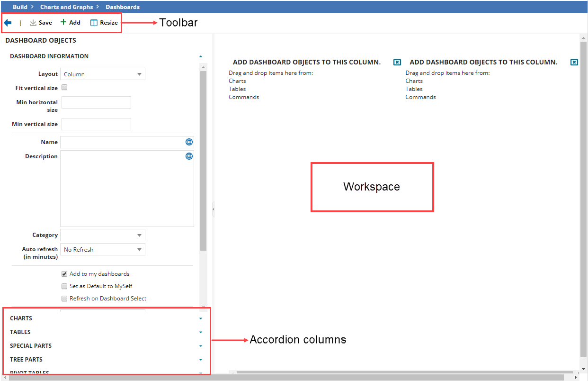Open the Category dropdown

(139, 235)
